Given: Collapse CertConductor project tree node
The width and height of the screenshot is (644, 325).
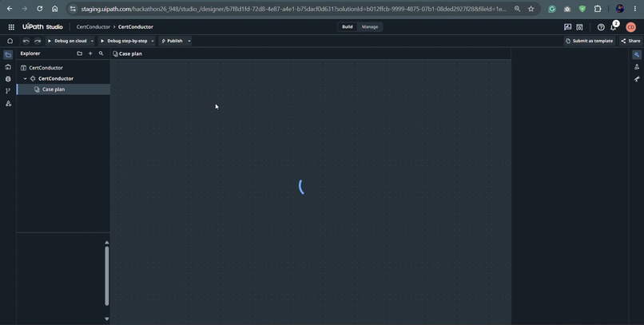Looking at the screenshot, I should [25, 78].
